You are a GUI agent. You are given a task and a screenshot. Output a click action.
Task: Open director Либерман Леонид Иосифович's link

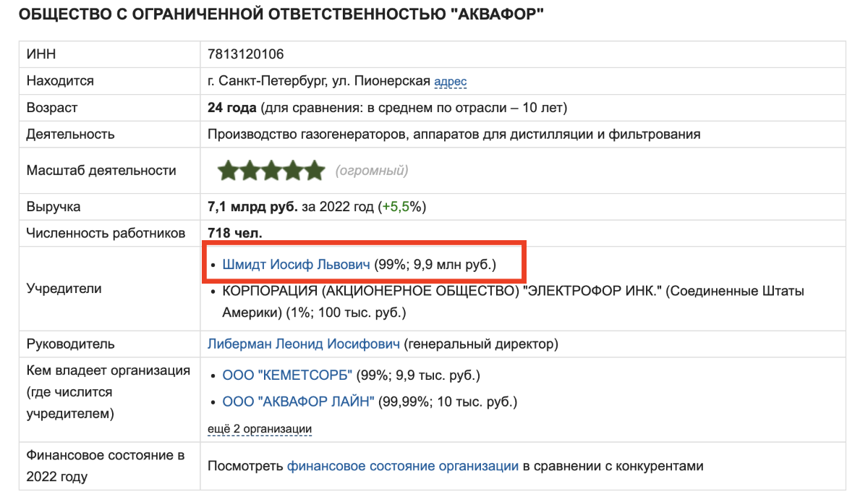pyautogui.click(x=304, y=344)
